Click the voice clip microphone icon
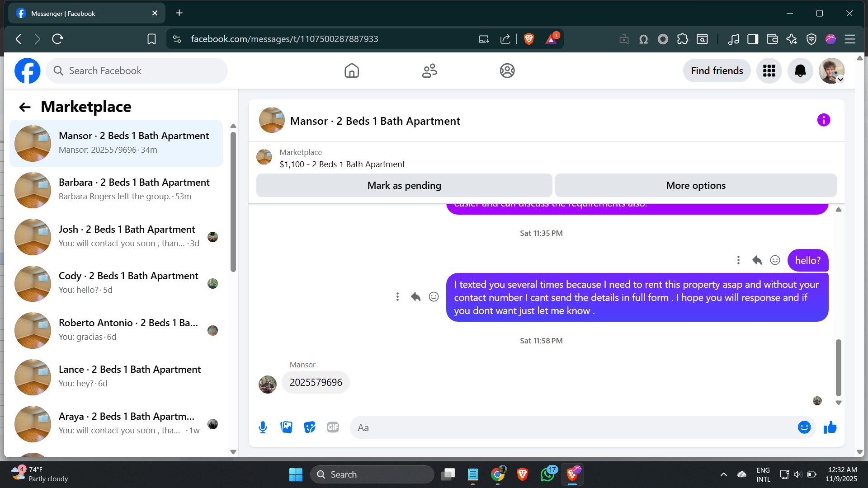This screenshot has width=868, height=488. coord(263,427)
